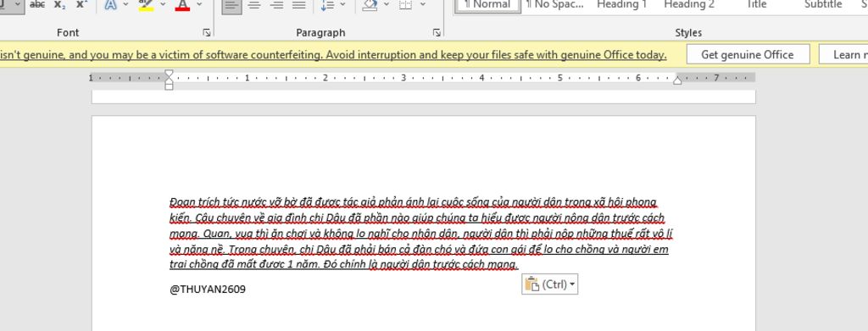
Task: Apply Subtitle style
Action: click(822, 4)
